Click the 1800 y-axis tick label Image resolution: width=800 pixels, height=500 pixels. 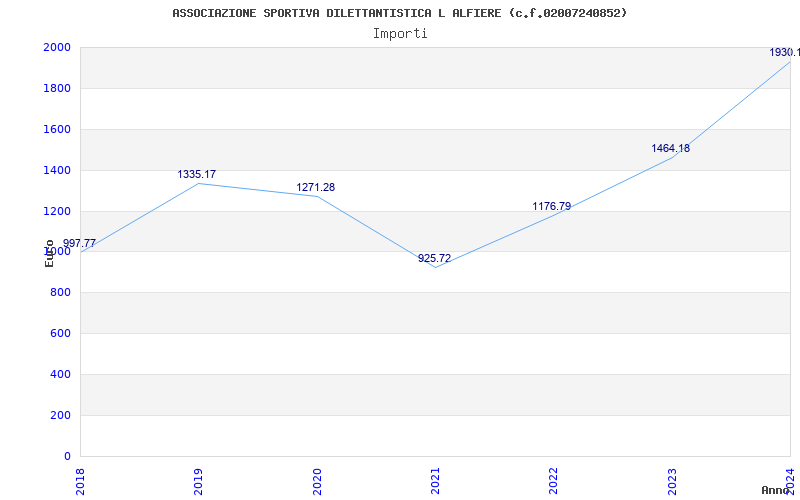click(x=57, y=88)
